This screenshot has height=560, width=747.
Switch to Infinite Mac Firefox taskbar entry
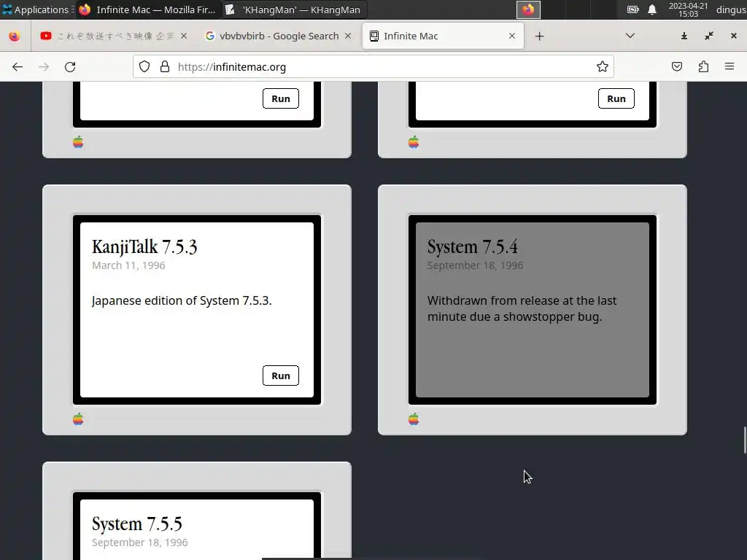(x=147, y=9)
